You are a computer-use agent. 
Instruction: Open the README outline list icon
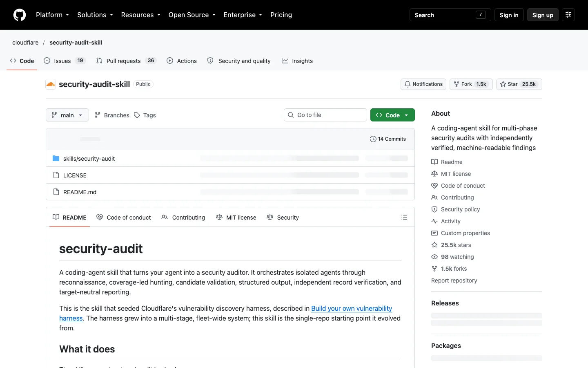404,217
